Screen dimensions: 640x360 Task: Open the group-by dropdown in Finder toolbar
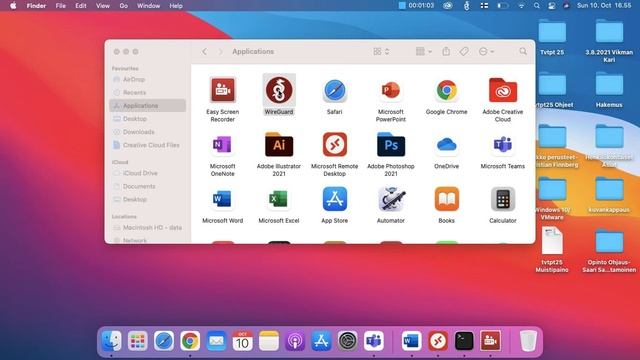click(423, 51)
